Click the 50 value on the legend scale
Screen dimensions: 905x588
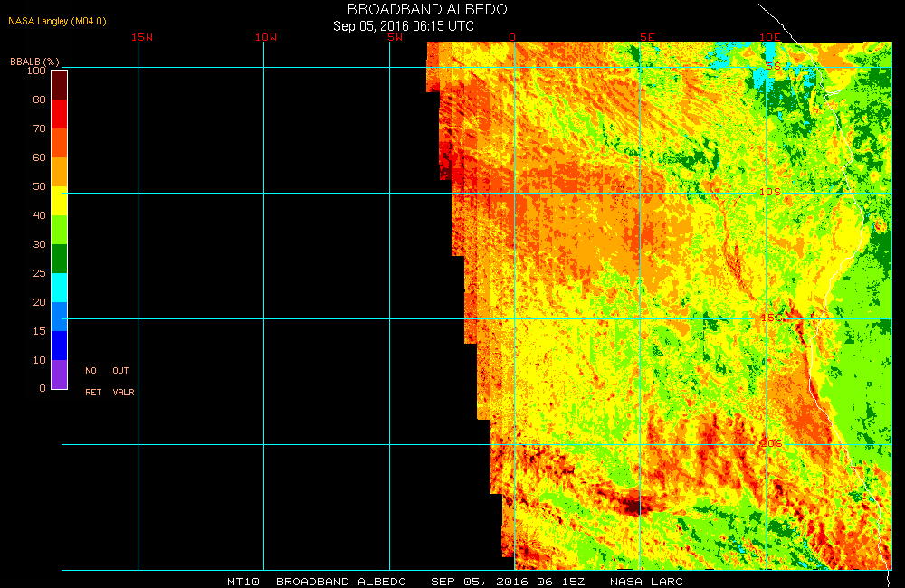click(x=39, y=185)
